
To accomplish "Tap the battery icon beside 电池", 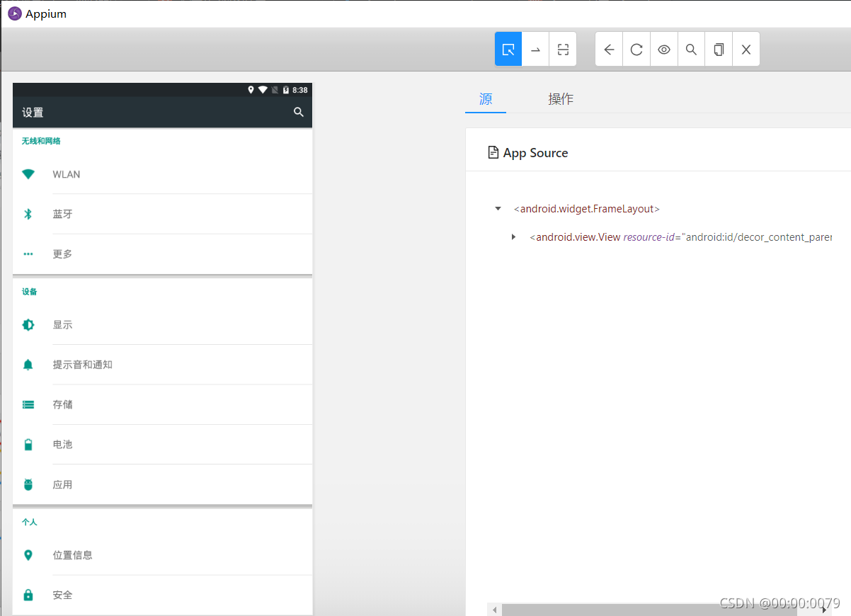I will pos(28,445).
